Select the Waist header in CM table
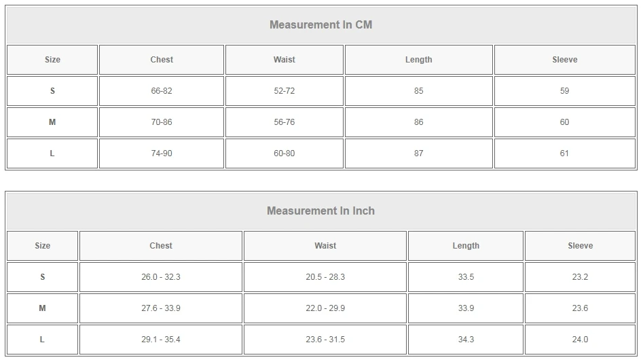This screenshot has width=643, height=364. click(x=284, y=60)
